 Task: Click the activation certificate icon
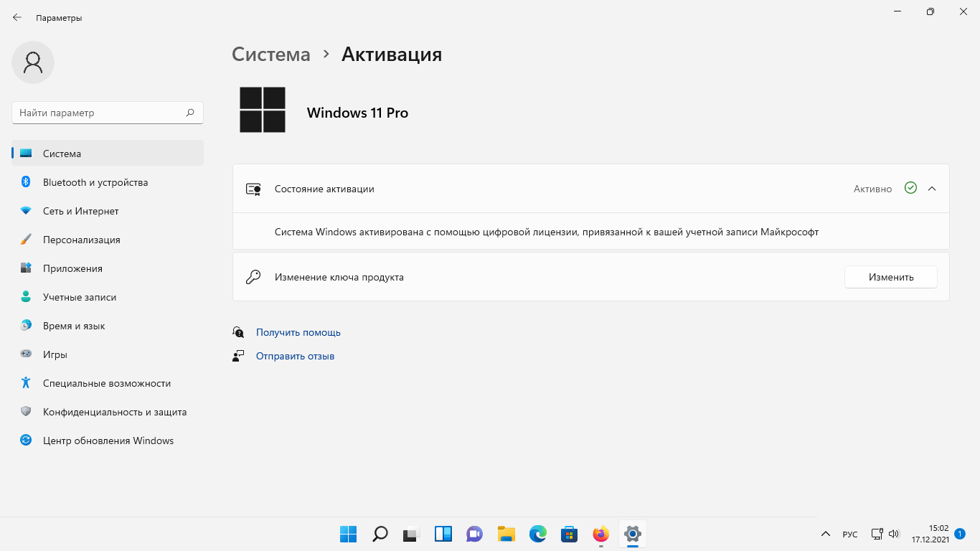tap(253, 189)
